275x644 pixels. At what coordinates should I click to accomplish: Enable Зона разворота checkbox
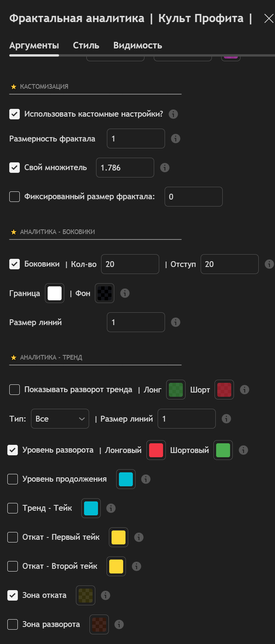coord(13,625)
